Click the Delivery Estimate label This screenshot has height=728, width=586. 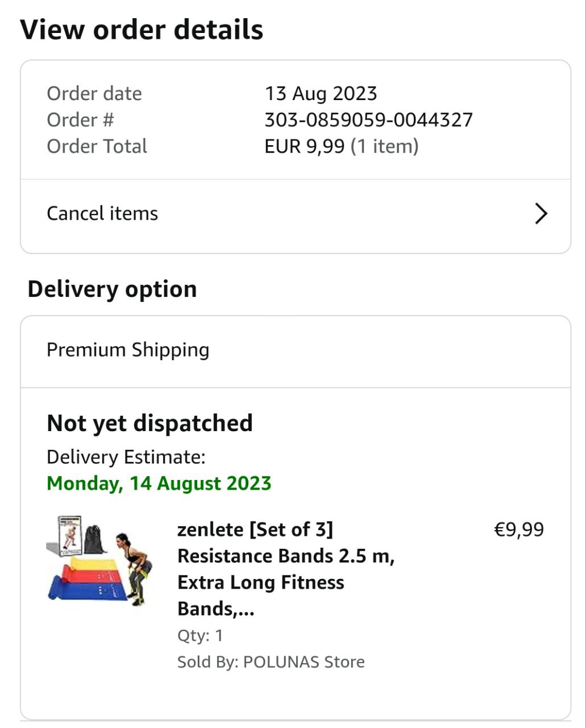tap(126, 457)
